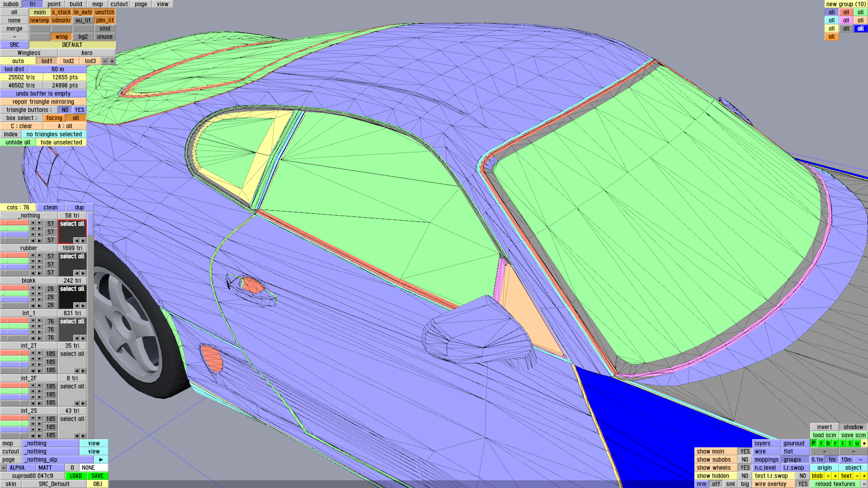This screenshot has width=868, height=488.
Task: Switch to the build tab
Action: (x=76, y=4)
